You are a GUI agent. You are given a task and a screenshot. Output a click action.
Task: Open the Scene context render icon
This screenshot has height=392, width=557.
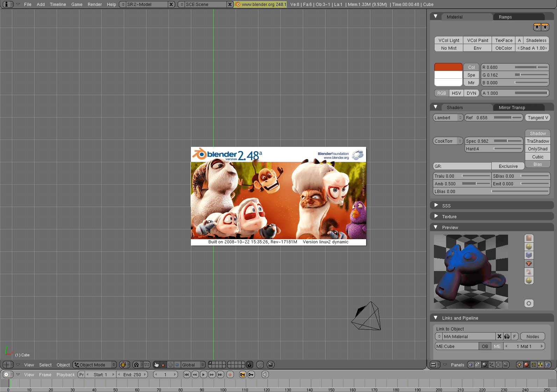pos(506,365)
